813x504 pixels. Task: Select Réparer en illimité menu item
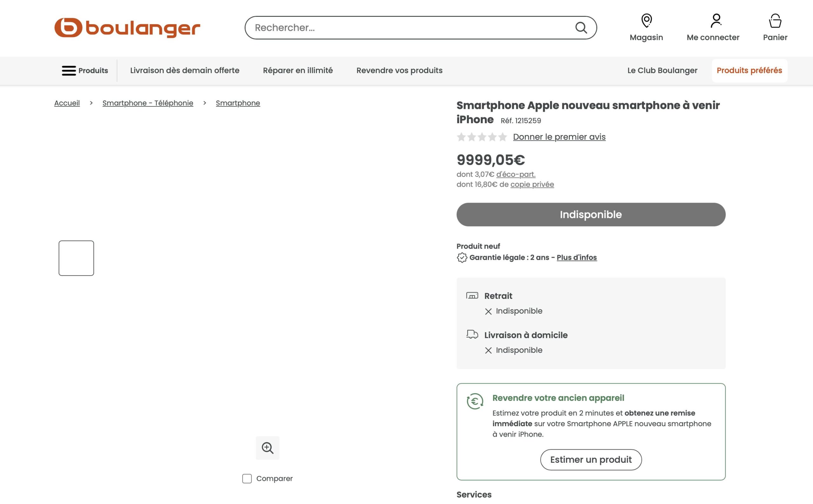tap(298, 70)
